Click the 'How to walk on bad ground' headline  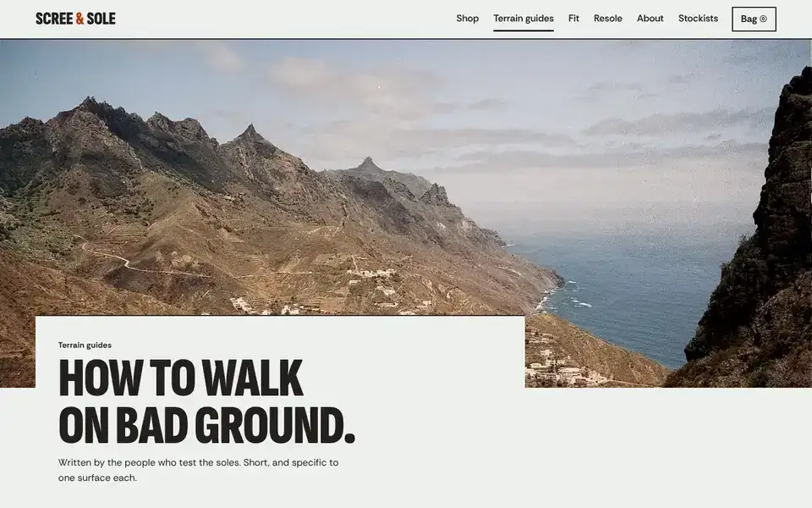pyautogui.click(x=206, y=401)
